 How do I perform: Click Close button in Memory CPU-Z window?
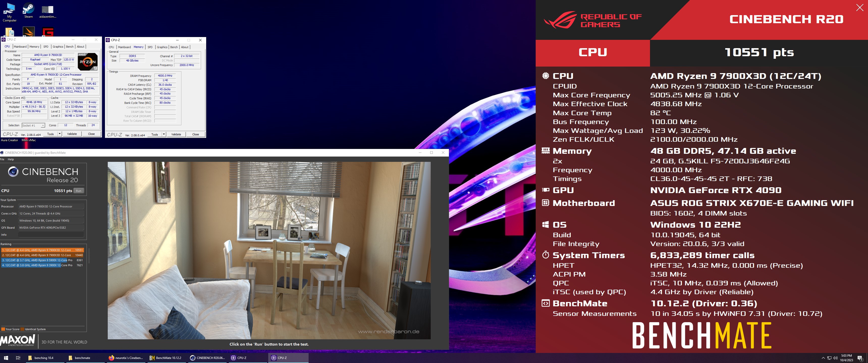(196, 134)
